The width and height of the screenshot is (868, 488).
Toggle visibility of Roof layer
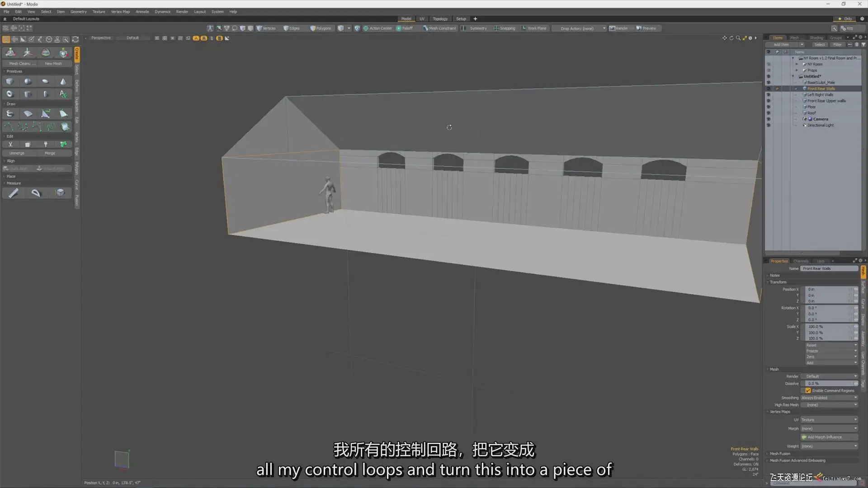[x=768, y=113]
